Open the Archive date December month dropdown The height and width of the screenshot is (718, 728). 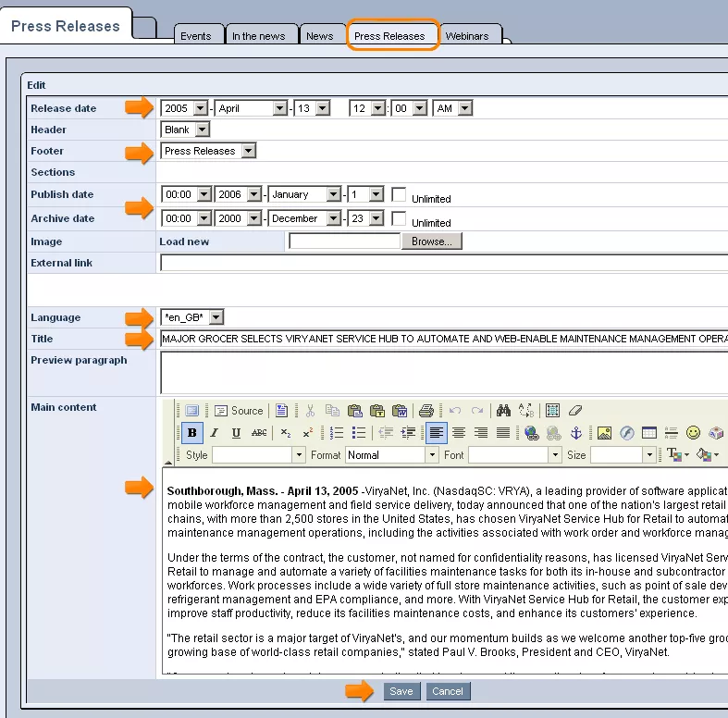click(x=304, y=218)
